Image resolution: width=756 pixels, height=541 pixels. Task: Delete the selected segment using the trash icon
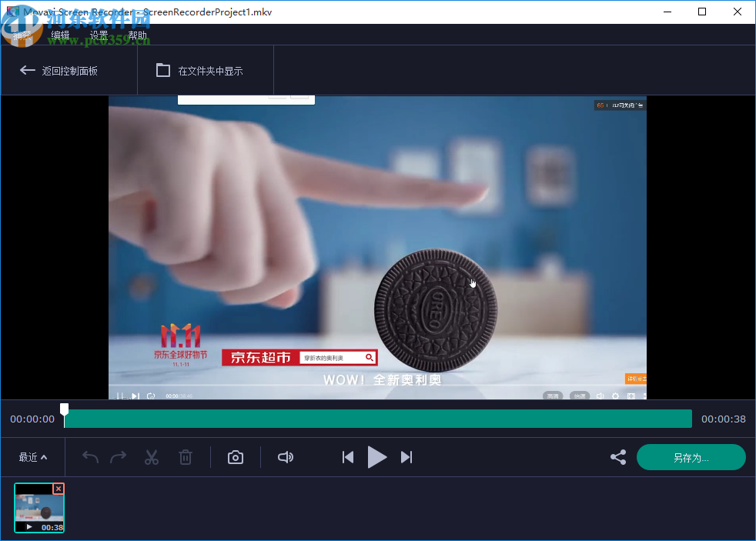point(186,456)
